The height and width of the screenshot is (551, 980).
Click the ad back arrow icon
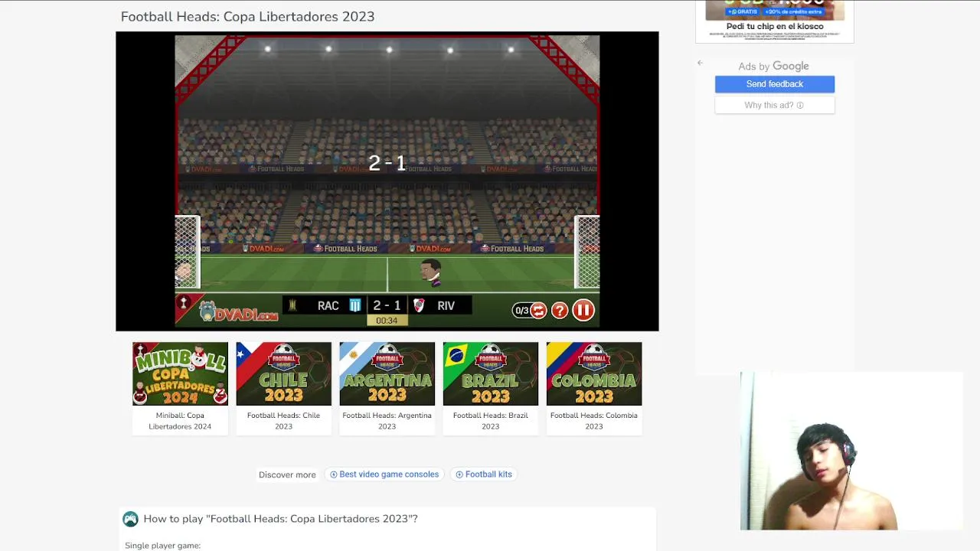tap(700, 64)
